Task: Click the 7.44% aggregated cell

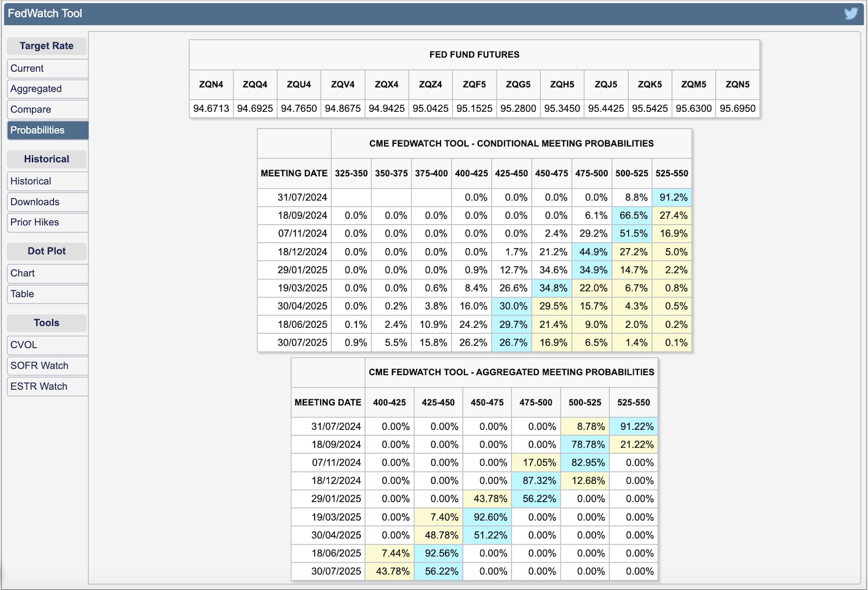Action: pyautogui.click(x=390, y=554)
